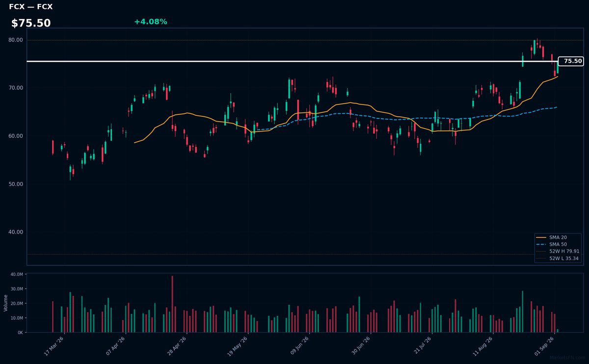Click the 40.00 price axis label
Viewport: 589px width, 364px height.
pos(16,232)
